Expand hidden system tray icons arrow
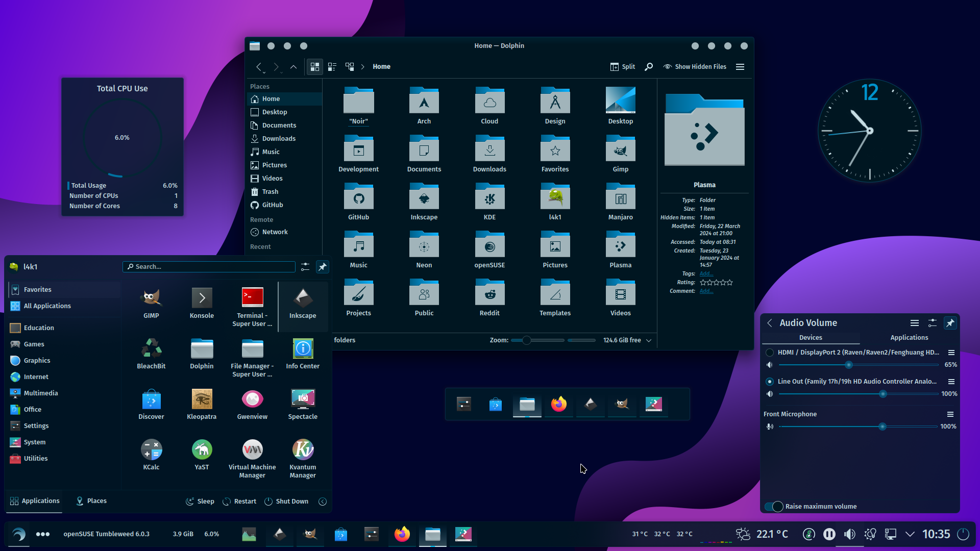The width and height of the screenshot is (980, 551). point(910,534)
